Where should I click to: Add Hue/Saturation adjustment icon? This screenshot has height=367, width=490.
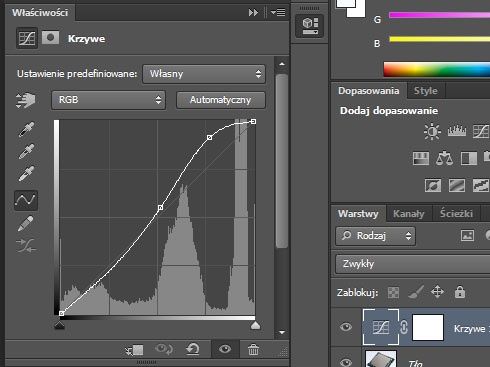(421, 159)
